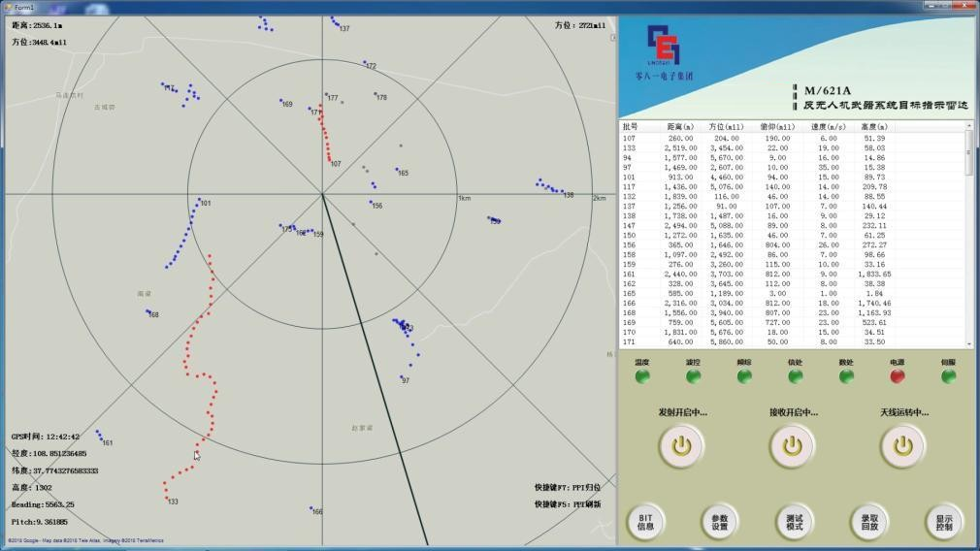This screenshot has height=551, width=980.
Task: Click the 数处 status indicator light
Action: point(846,376)
